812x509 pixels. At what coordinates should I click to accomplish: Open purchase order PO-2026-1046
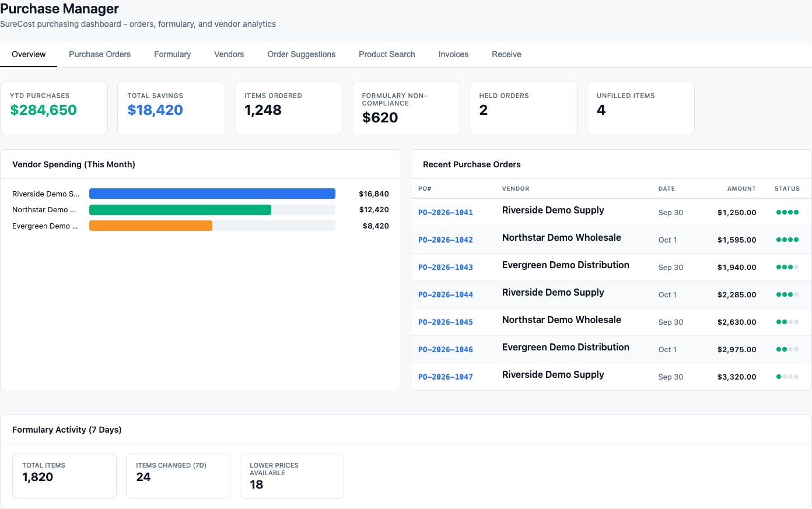pos(446,349)
